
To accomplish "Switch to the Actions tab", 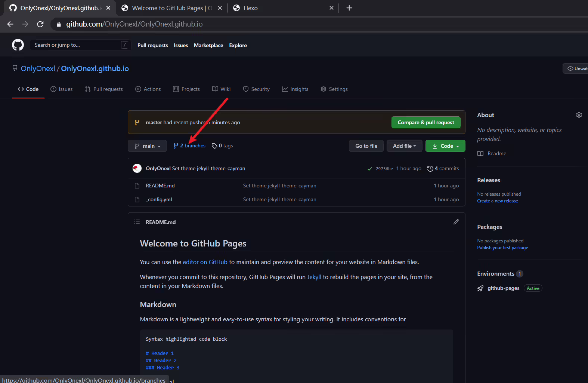I will [x=148, y=89].
